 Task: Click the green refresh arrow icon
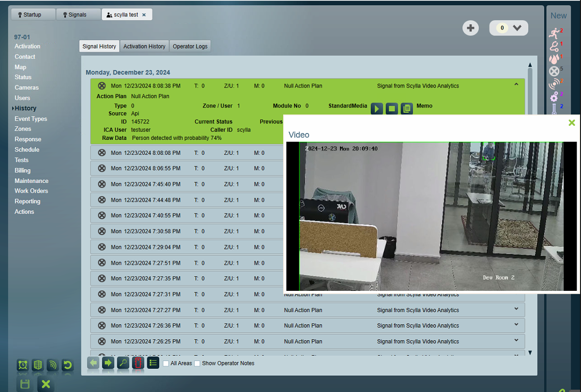point(68,365)
